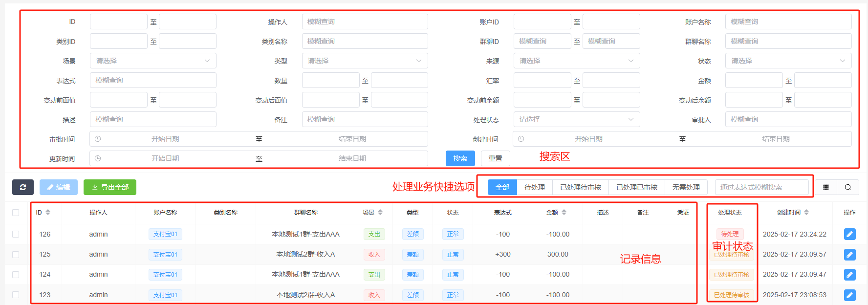Image resolution: width=868 pixels, height=305 pixels.
Task: Toggle the select-all header checkbox
Action: click(16, 213)
